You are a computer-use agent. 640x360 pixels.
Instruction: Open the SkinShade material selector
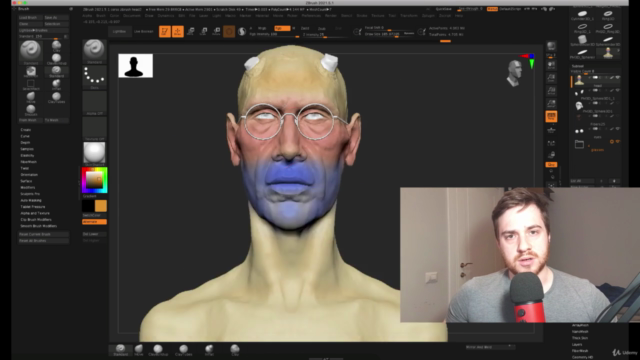pos(94,154)
